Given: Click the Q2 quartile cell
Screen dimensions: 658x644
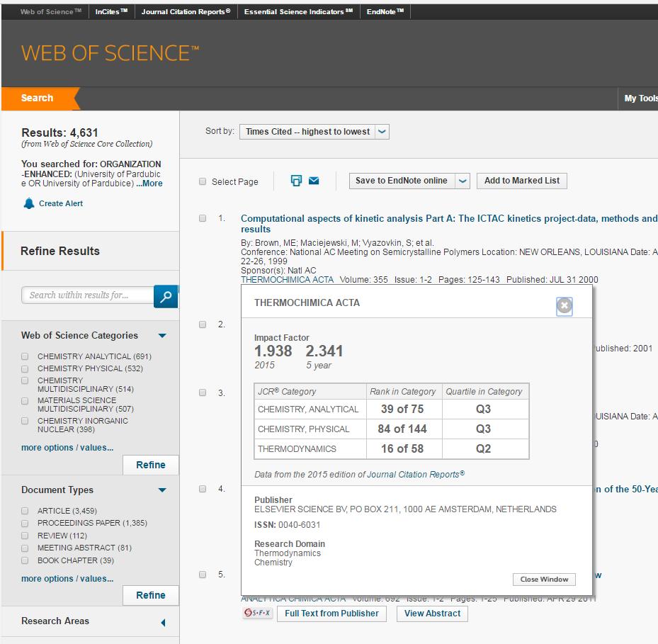Looking at the screenshot, I should pyautogui.click(x=484, y=448).
